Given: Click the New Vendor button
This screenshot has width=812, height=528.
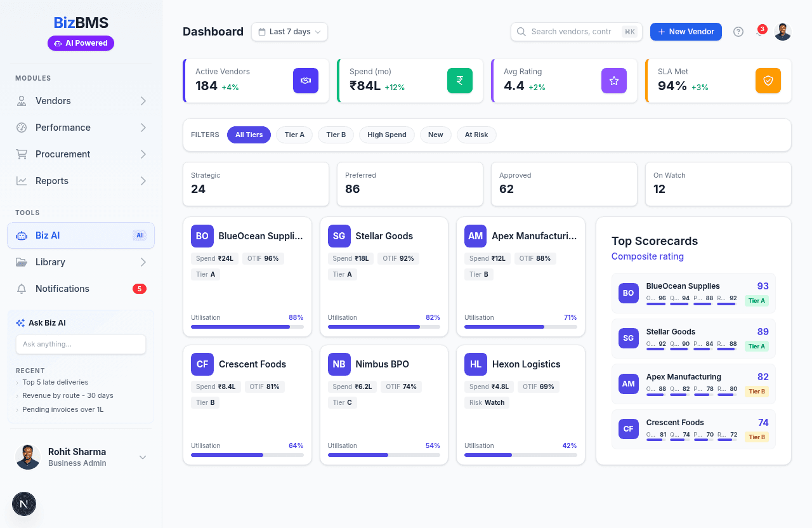Looking at the screenshot, I should (x=686, y=32).
